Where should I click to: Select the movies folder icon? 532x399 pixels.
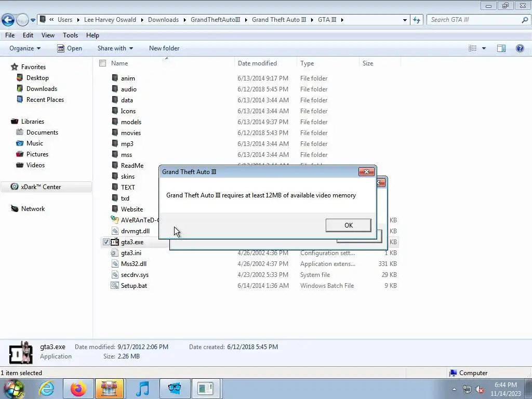coord(115,132)
